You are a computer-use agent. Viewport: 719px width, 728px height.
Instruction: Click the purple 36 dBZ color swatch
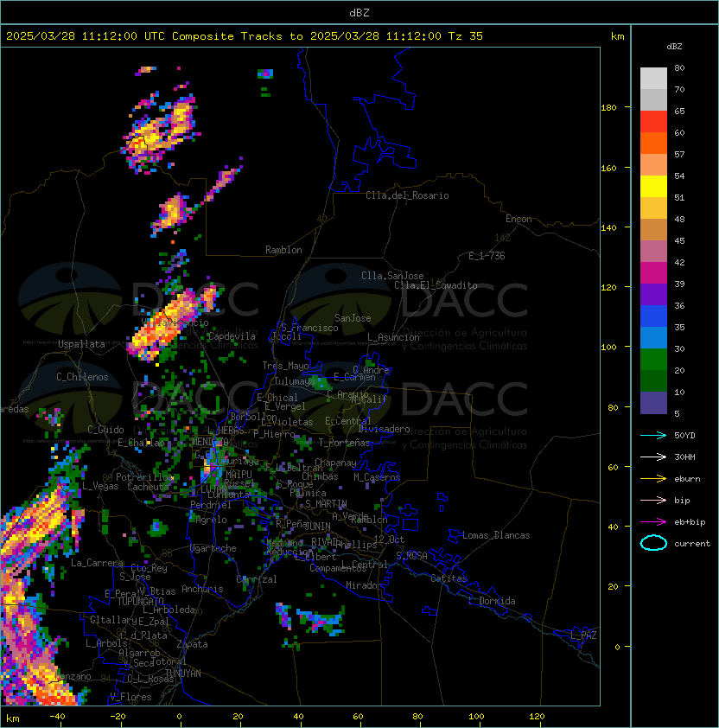(653, 294)
